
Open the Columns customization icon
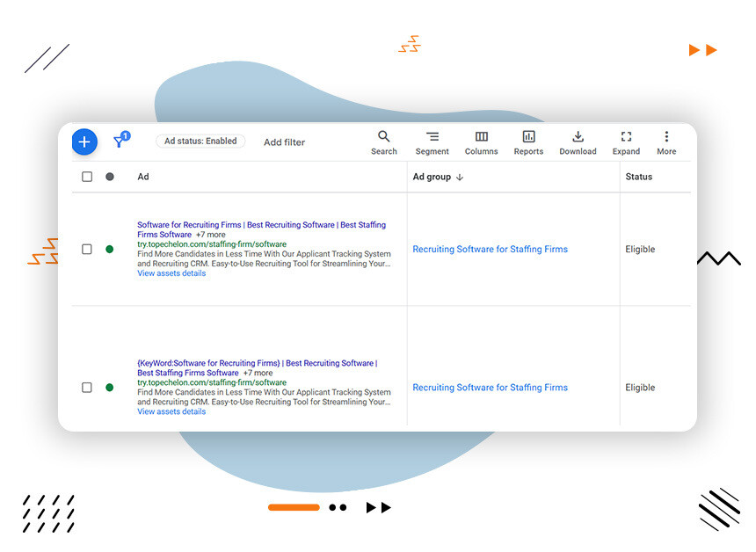481,138
